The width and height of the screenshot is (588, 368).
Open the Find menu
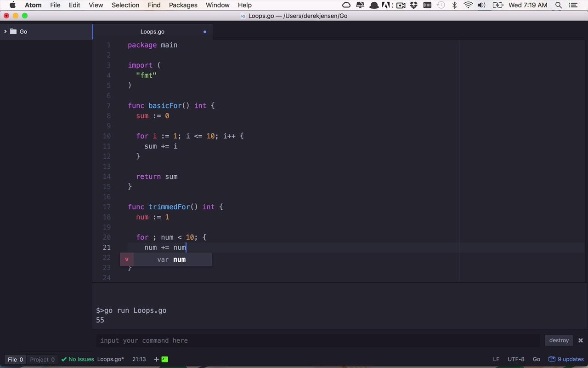[154, 5]
